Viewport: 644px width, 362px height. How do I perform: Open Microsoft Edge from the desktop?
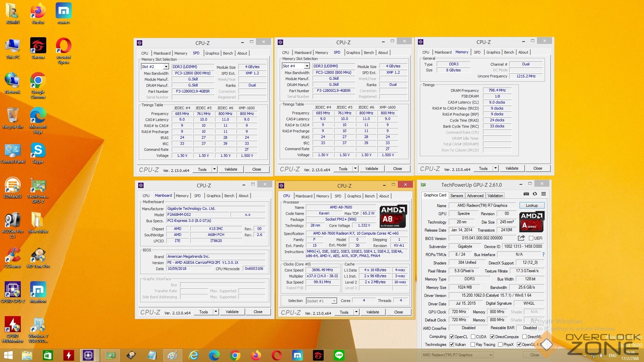click(x=38, y=120)
